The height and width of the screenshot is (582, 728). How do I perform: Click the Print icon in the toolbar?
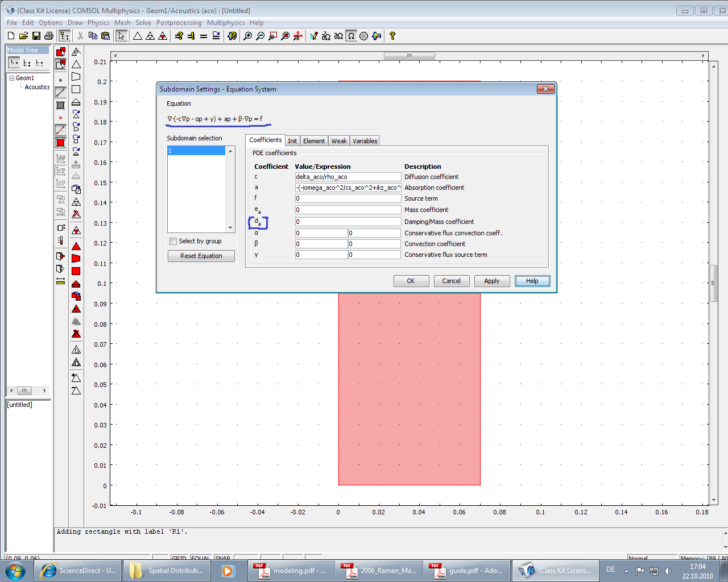(49, 36)
